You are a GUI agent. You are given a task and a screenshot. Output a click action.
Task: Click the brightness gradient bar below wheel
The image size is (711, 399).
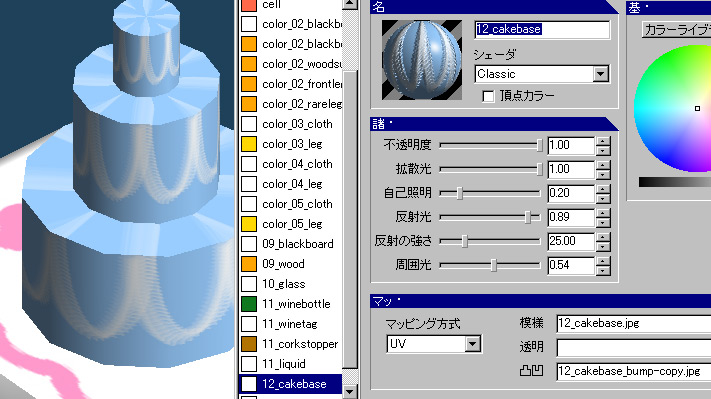pyautogui.click(x=675, y=182)
